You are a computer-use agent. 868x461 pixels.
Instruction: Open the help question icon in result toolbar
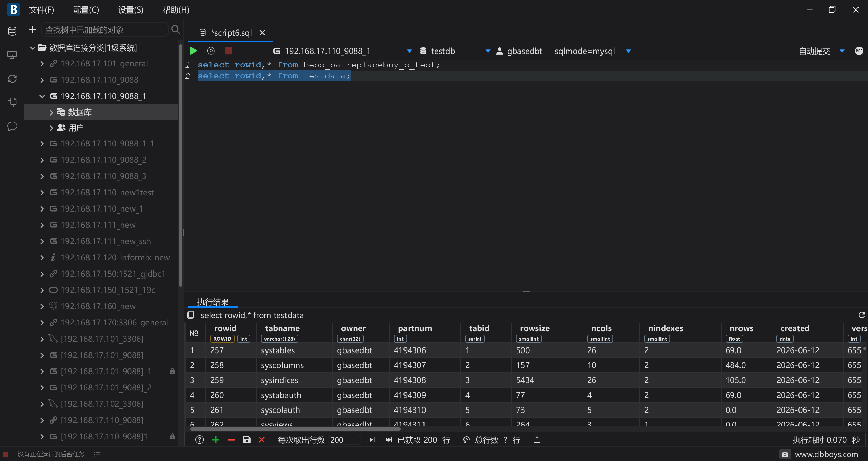click(x=200, y=440)
